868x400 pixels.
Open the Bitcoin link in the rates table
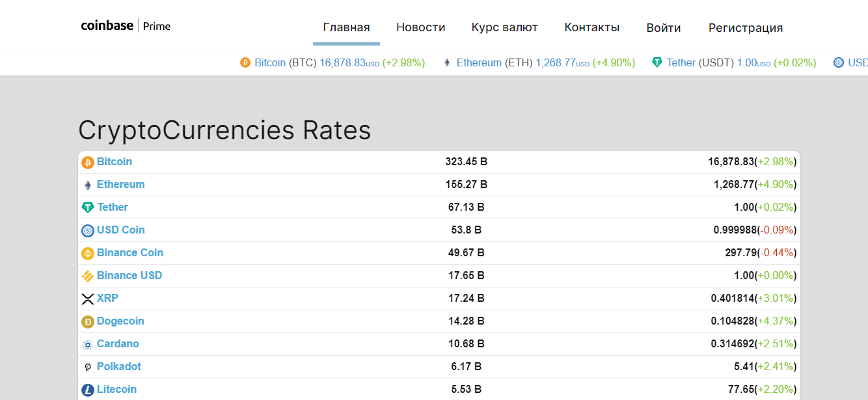coord(115,161)
